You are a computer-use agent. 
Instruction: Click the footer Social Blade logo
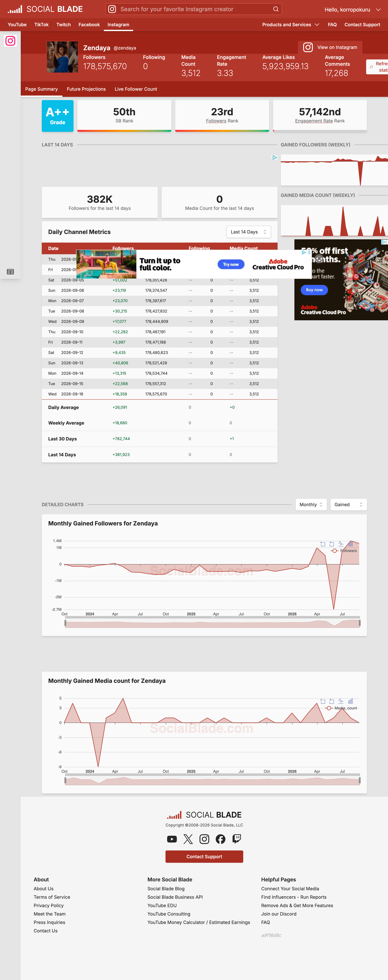click(x=204, y=815)
